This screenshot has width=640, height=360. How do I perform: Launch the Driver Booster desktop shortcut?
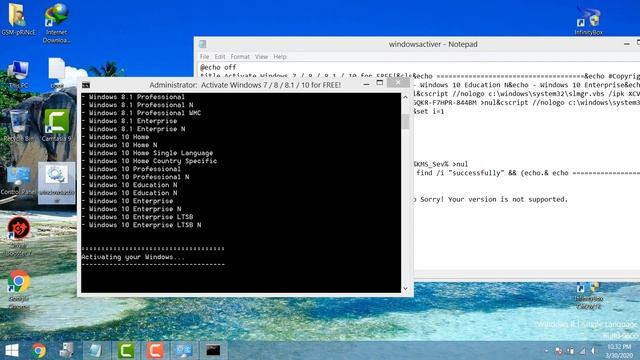18,236
